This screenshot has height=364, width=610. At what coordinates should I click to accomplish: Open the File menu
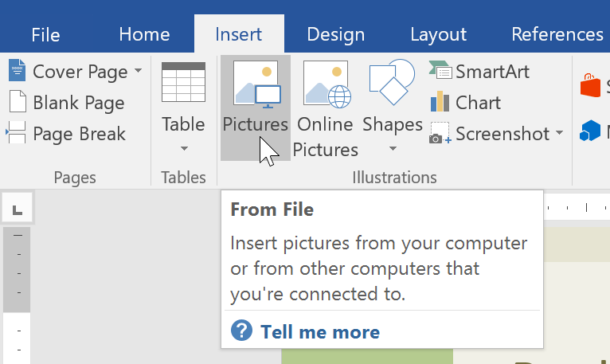coord(45,34)
